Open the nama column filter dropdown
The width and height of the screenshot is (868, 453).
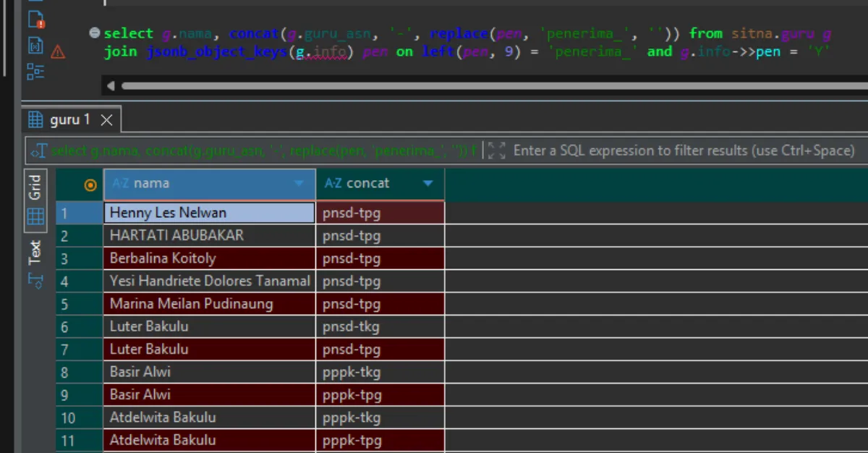pyautogui.click(x=299, y=184)
